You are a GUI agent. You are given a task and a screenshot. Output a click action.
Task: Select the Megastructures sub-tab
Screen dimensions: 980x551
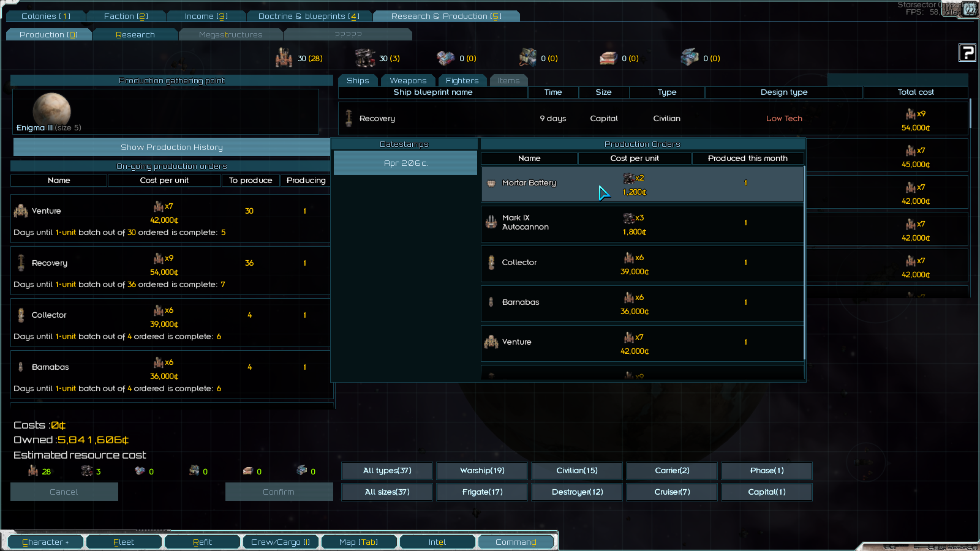230,35
